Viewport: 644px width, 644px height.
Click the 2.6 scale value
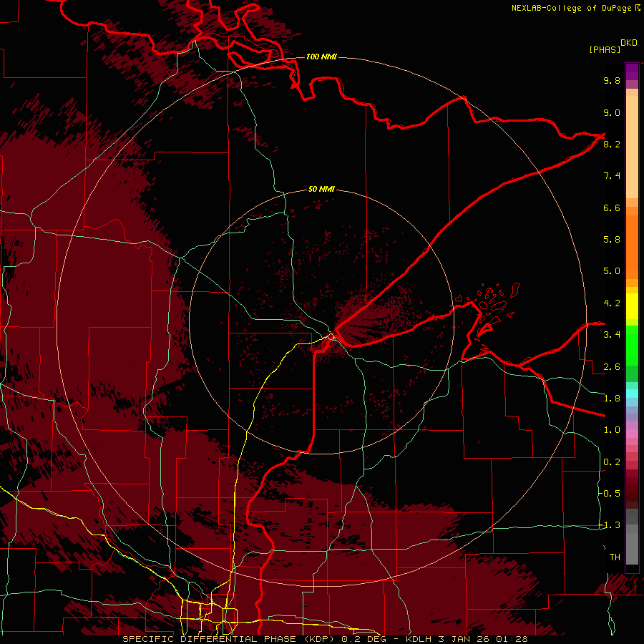click(612, 367)
